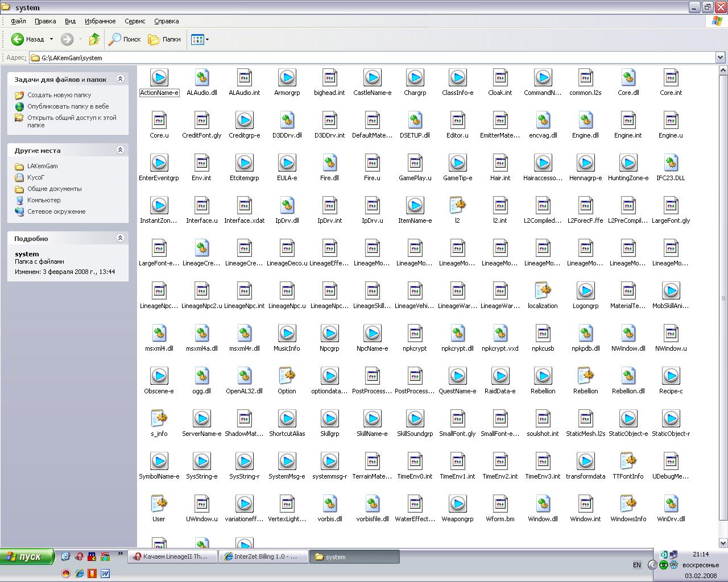
Task: Open the Справка menu
Action: (166, 21)
